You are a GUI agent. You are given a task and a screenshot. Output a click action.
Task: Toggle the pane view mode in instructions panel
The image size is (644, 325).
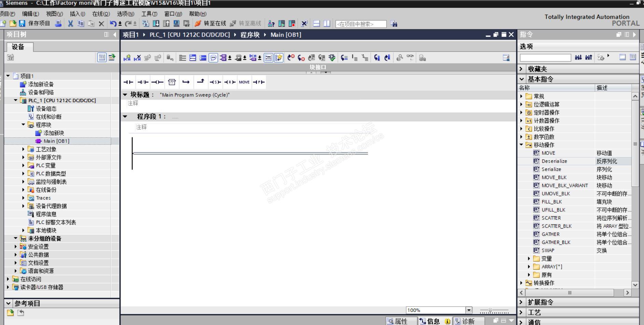622,57
